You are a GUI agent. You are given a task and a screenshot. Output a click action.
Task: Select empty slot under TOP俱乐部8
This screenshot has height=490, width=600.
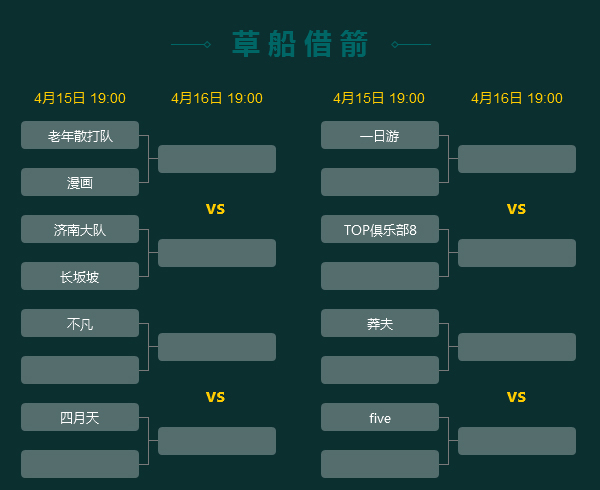point(380,276)
